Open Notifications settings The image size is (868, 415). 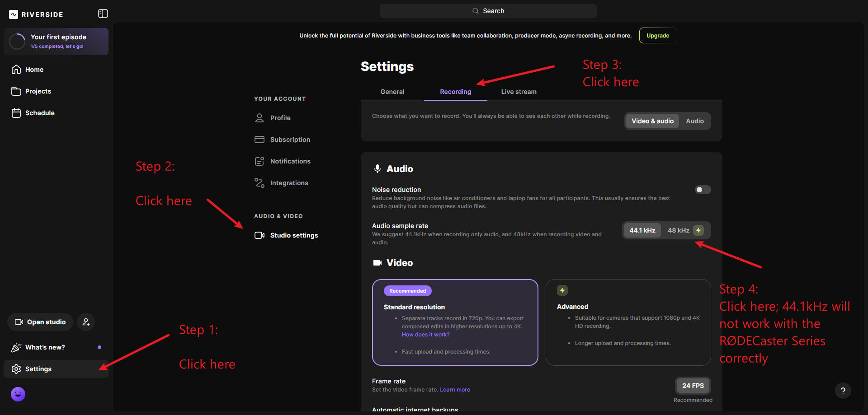[289, 161]
